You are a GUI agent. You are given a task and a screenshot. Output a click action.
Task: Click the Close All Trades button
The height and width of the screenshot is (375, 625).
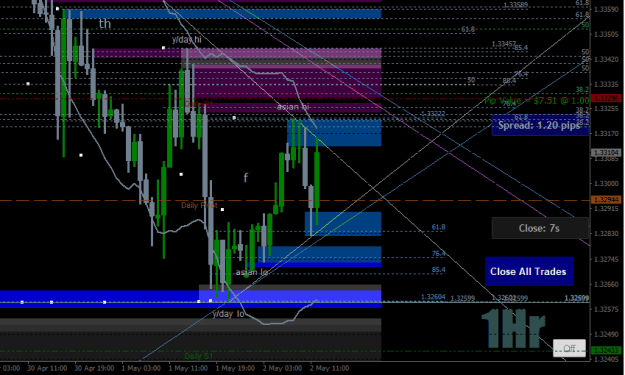point(529,271)
